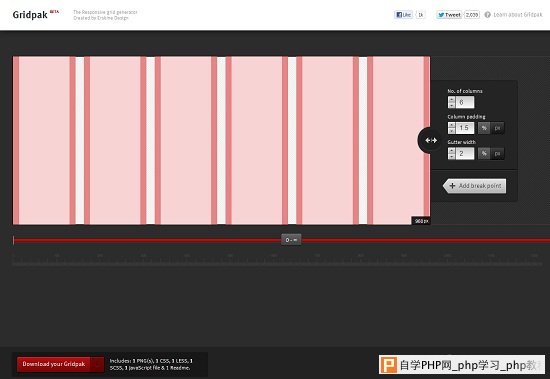Grab the grid width resize arrows handle

point(431,140)
